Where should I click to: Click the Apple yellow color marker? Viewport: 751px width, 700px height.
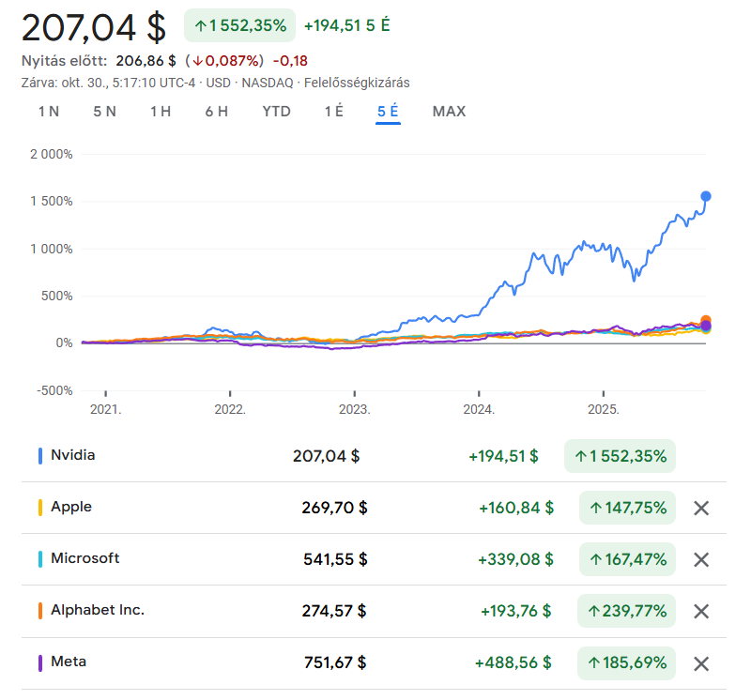click(x=40, y=508)
